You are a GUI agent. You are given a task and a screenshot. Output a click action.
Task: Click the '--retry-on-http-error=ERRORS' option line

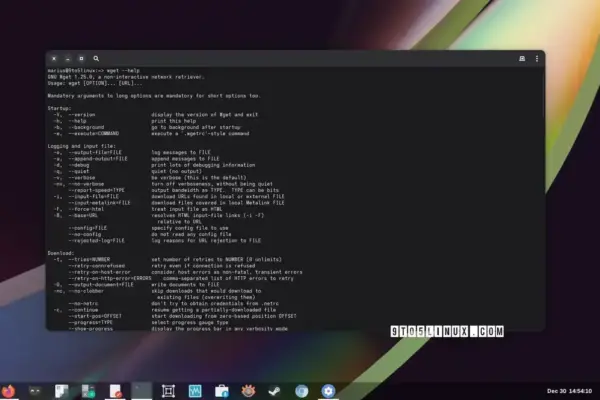click(x=181, y=278)
